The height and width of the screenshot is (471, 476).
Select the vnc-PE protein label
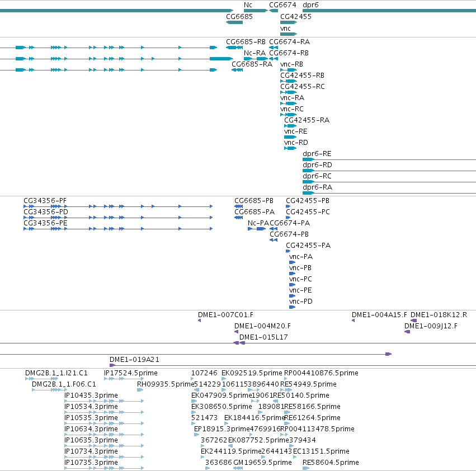point(300,290)
